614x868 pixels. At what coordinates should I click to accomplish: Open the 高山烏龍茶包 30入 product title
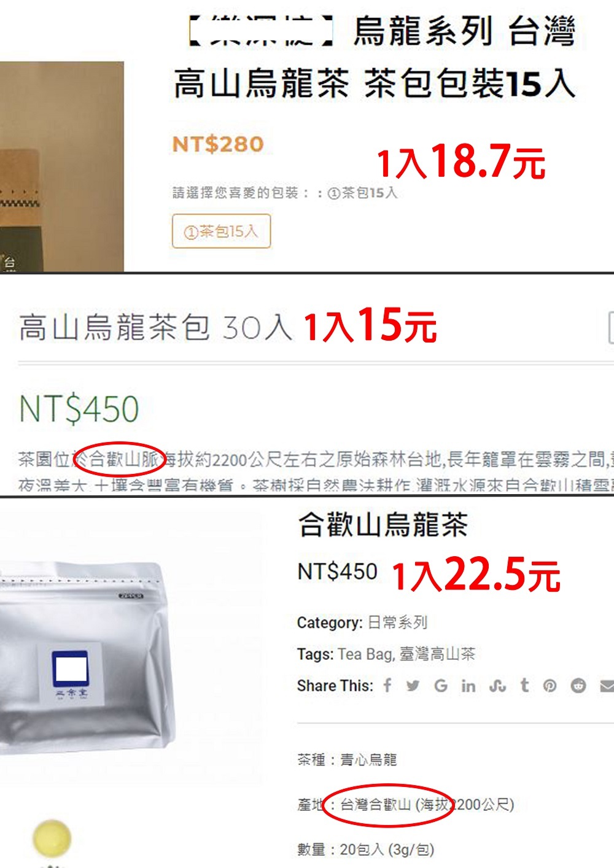pos(155,327)
